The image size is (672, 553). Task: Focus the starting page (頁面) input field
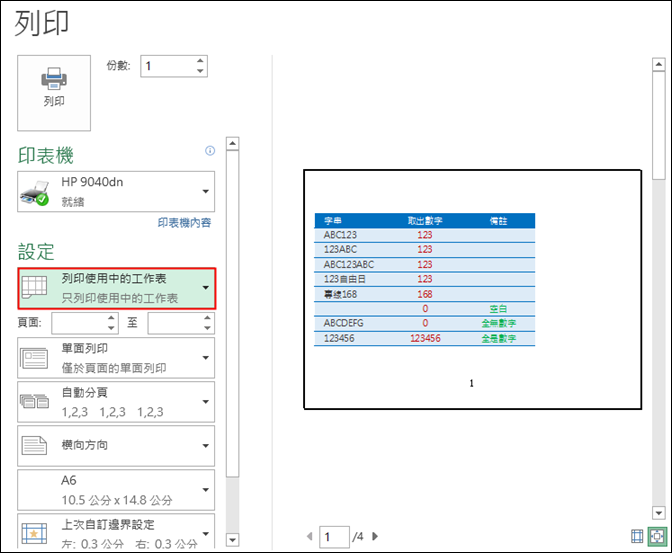(x=79, y=323)
